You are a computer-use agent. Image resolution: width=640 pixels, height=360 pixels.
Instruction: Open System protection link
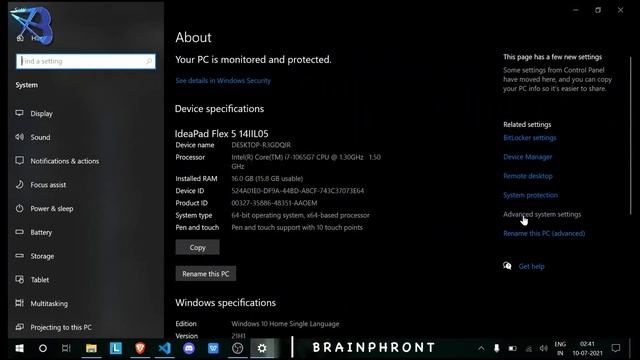click(x=530, y=195)
